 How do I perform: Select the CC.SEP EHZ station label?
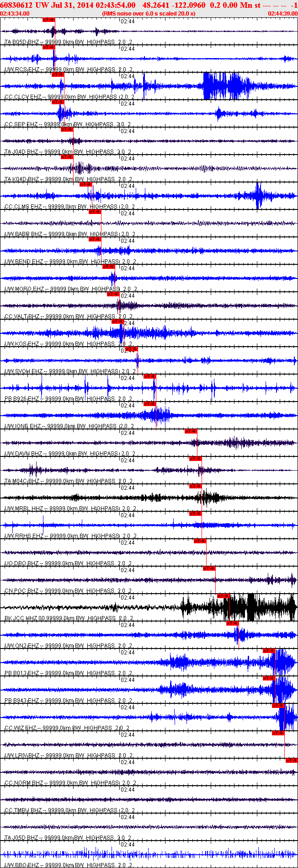pyautogui.click(x=69, y=124)
